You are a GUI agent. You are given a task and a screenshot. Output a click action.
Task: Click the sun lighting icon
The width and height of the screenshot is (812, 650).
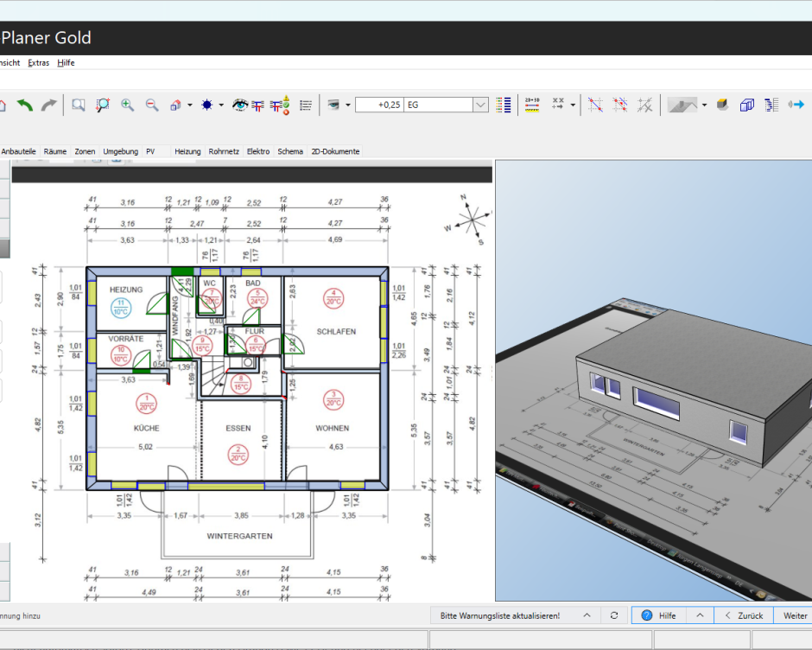206,105
